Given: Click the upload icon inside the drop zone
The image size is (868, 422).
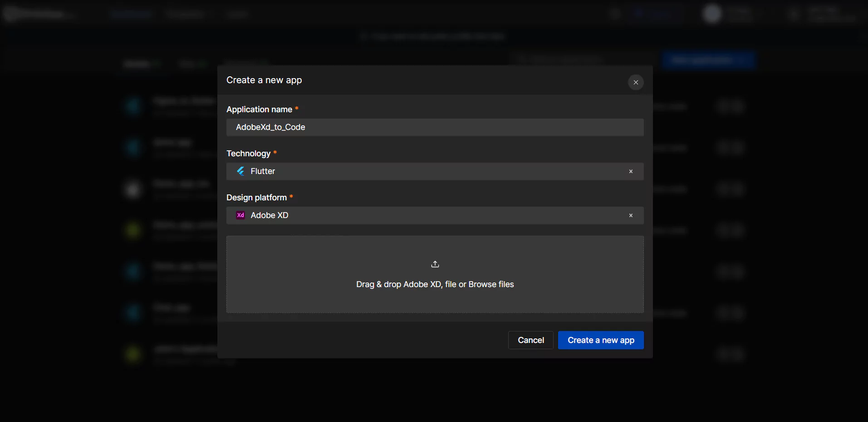Looking at the screenshot, I should 435,264.
